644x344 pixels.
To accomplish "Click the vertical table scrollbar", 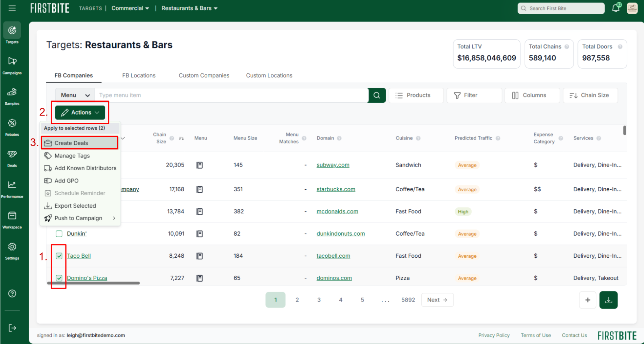I will 624,130.
